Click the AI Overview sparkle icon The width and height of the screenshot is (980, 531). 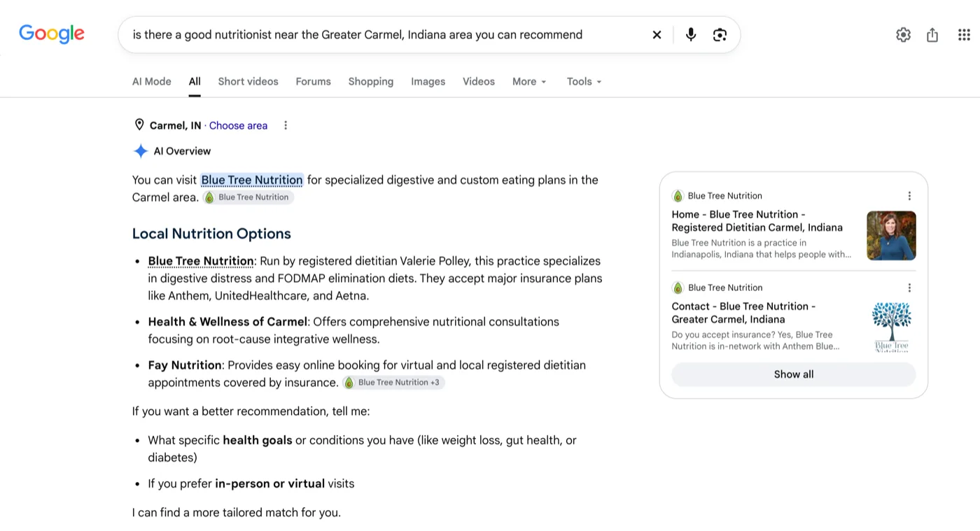[x=140, y=151]
